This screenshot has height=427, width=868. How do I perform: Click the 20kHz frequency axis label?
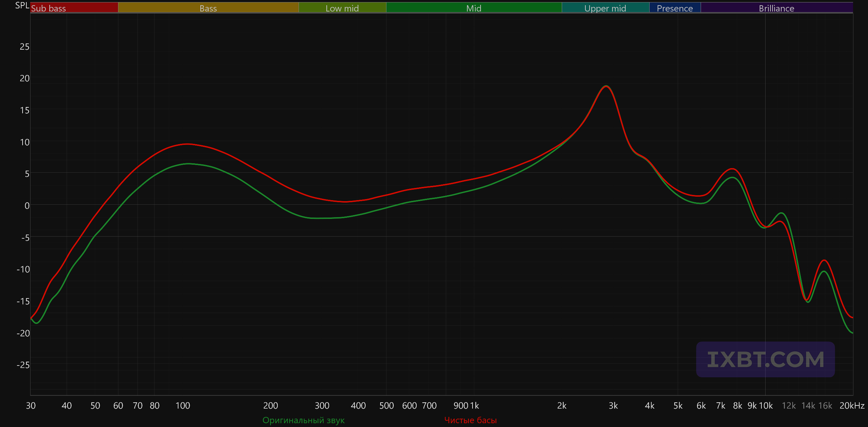pos(852,405)
